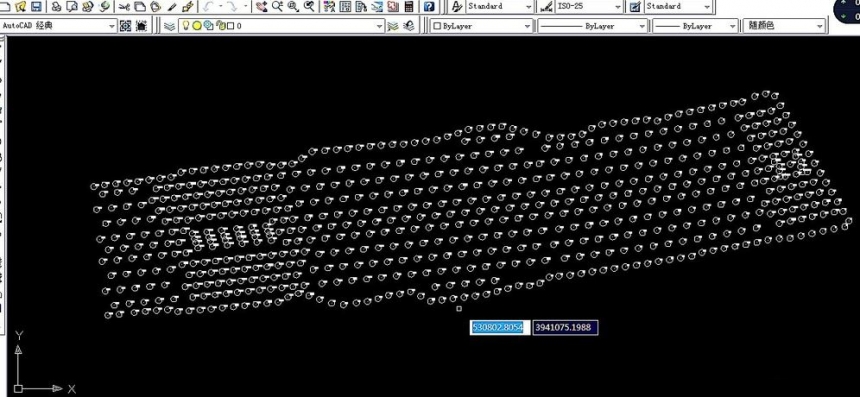Click the Y coordinate field 3941075.1988
This screenshot has height=397, width=860.
point(565,327)
